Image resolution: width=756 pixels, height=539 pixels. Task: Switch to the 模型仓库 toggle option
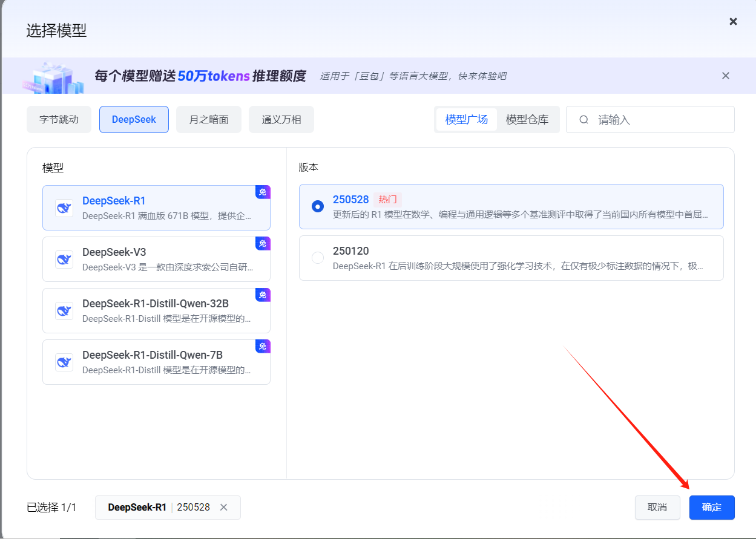tap(527, 120)
